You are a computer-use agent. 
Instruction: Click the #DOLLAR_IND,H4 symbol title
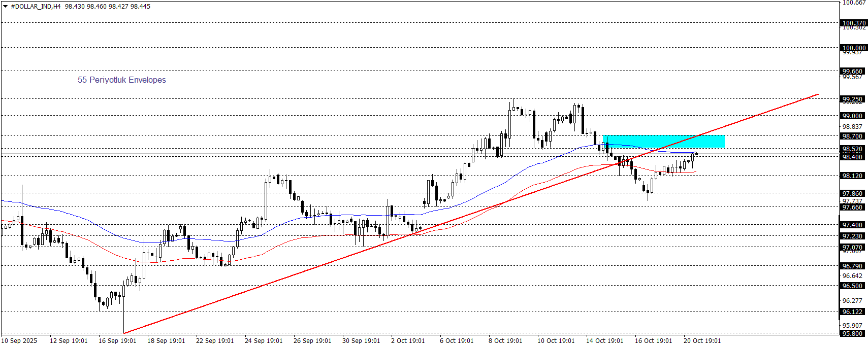pos(36,7)
